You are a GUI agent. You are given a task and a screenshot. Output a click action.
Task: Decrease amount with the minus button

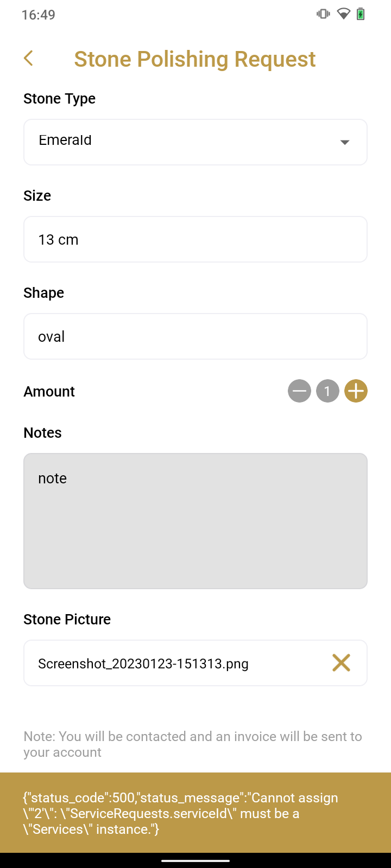click(x=299, y=391)
